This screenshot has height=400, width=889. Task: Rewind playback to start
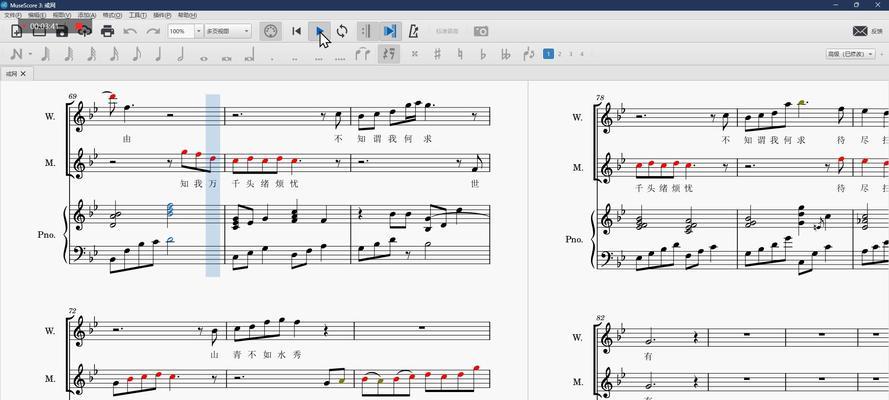[297, 31]
